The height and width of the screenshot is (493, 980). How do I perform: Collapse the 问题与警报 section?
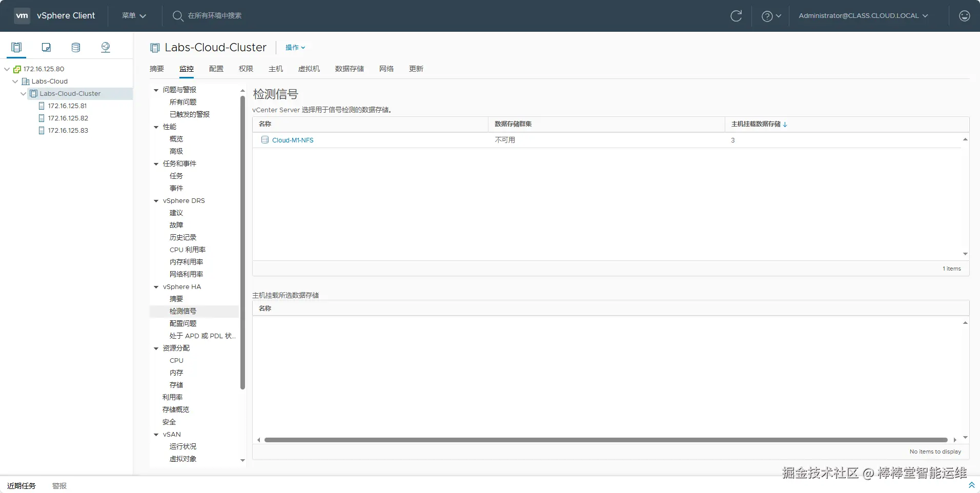click(156, 90)
